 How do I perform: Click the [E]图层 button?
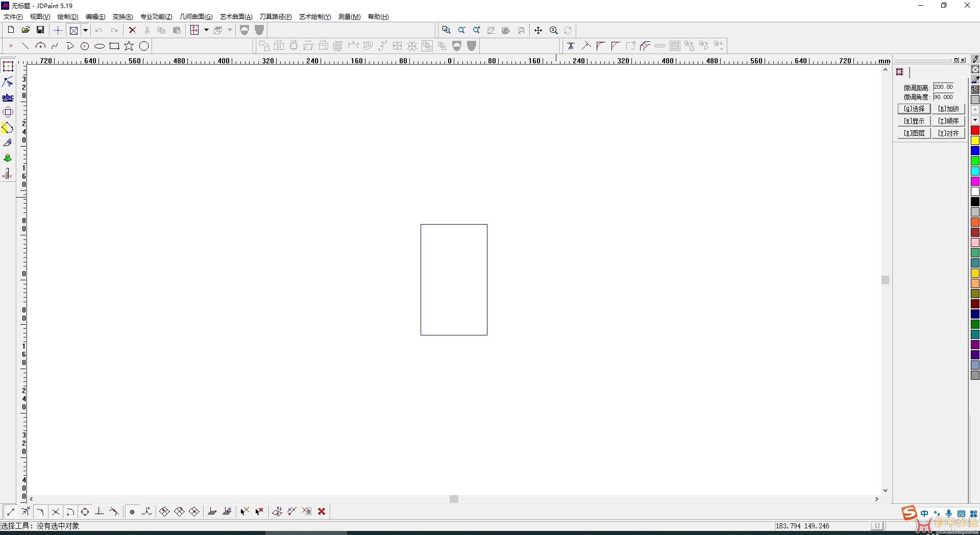pyautogui.click(x=914, y=133)
